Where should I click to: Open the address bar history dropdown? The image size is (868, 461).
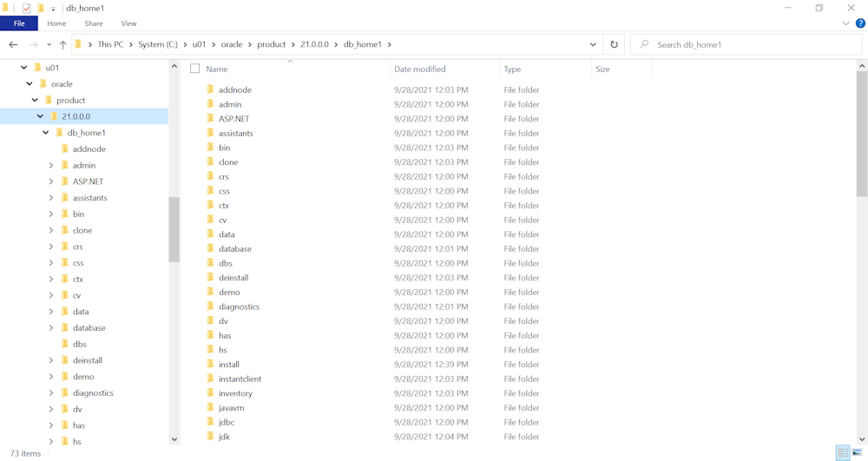[x=593, y=44]
